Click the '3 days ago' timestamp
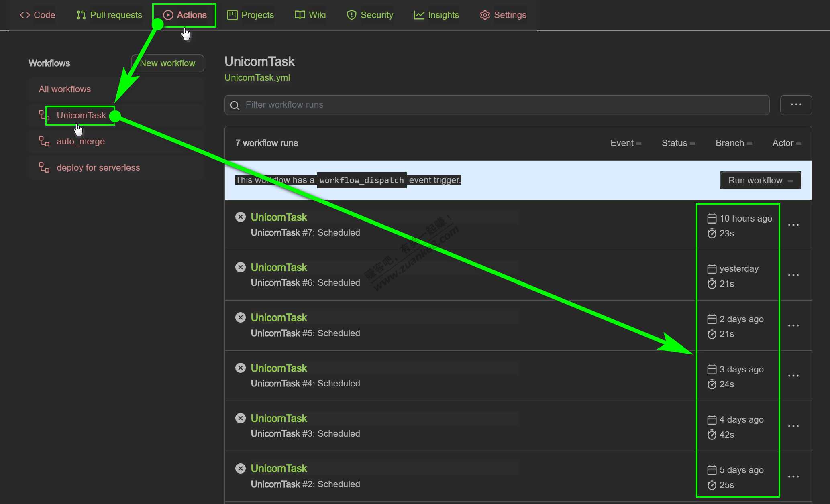 (741, 369)
